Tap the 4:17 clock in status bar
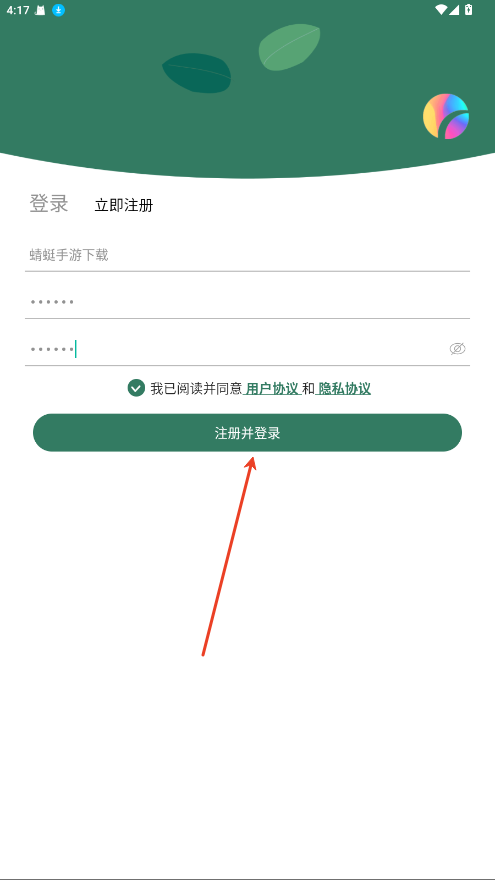Screen dimensions: 495x880 click(18, 10)
